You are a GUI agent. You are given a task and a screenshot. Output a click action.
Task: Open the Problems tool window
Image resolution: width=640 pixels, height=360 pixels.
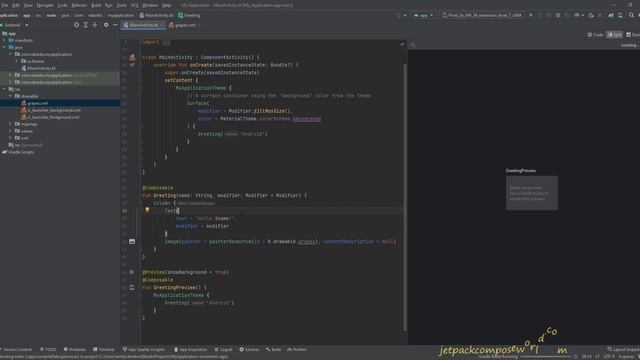tap(75, 350)
